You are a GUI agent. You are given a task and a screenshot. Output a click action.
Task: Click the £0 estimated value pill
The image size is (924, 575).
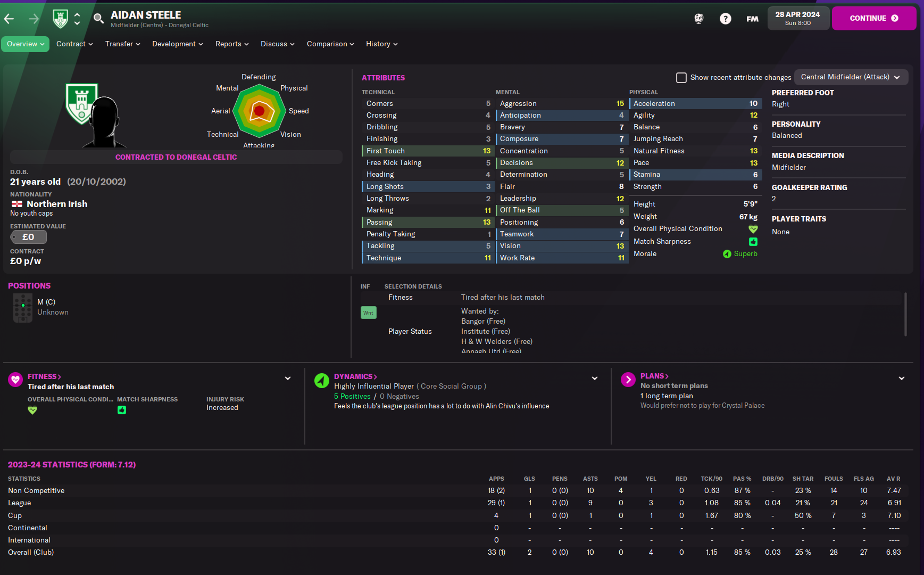[x=28, y=237]
